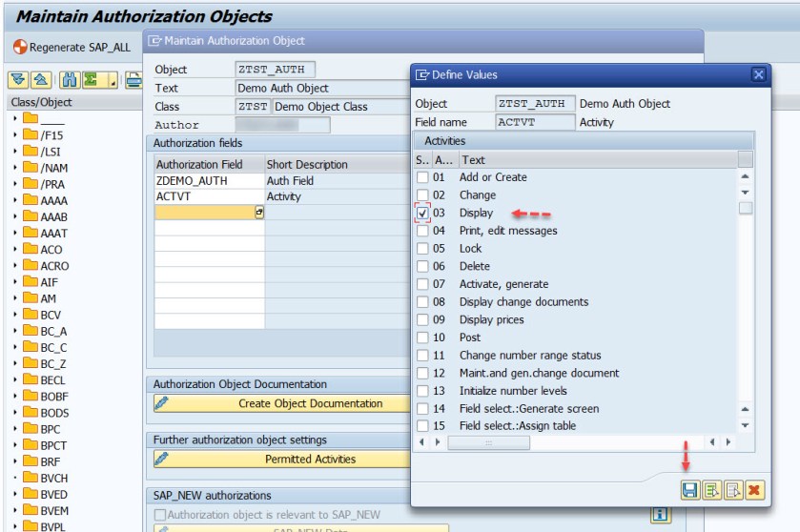
Task: Click the Object field ZTST_AUTH in main dialog
Action: [x=275, y=70]
